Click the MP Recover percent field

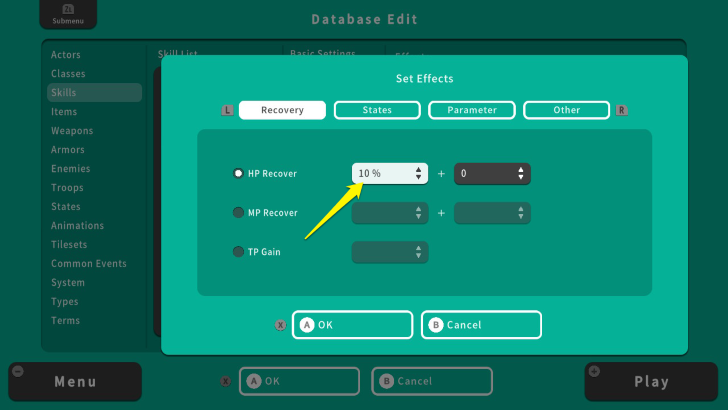point(390,213)
